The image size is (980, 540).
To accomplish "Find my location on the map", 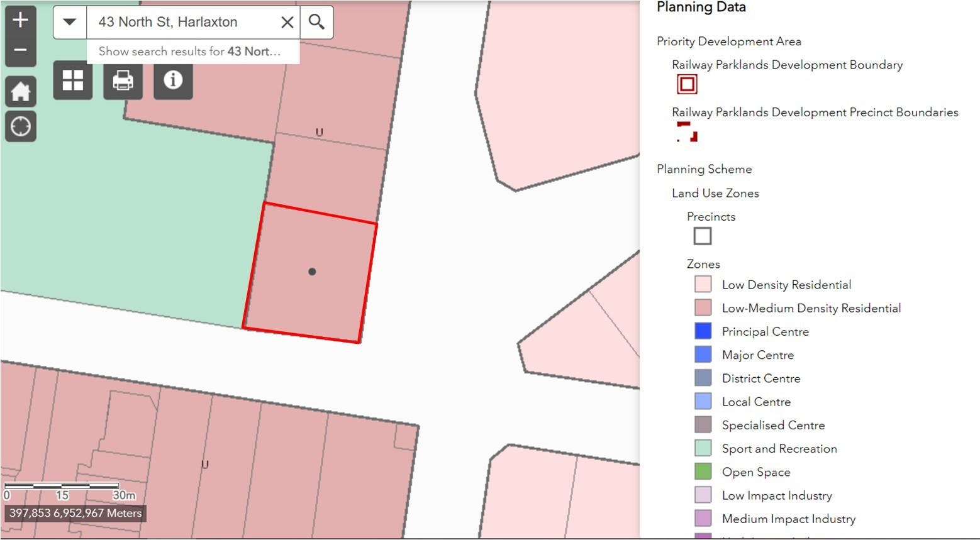I will pos(20,126).
